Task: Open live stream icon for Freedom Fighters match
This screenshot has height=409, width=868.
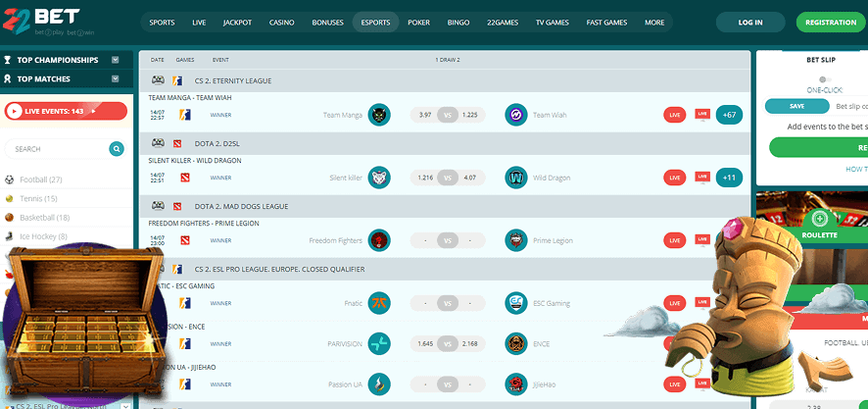Action: pos(702,240)
